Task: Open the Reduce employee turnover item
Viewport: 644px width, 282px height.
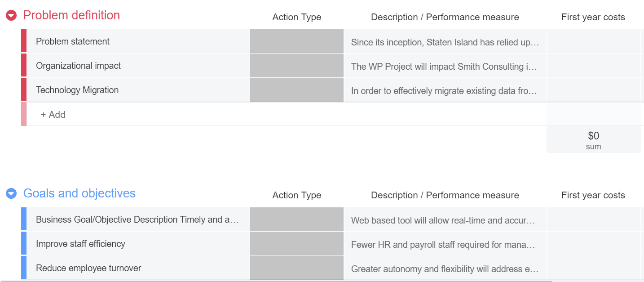Action: point(88,268)
